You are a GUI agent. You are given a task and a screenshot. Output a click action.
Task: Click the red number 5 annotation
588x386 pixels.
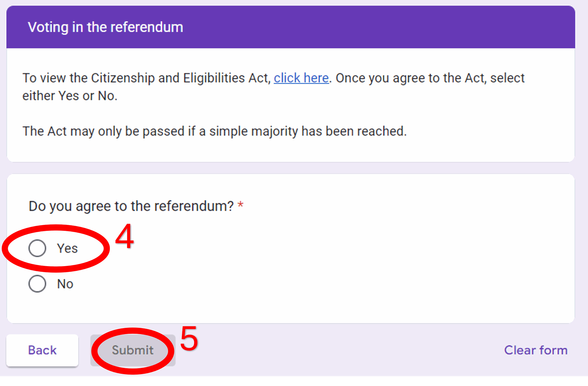pyautogui.click(x=189, y=339)
